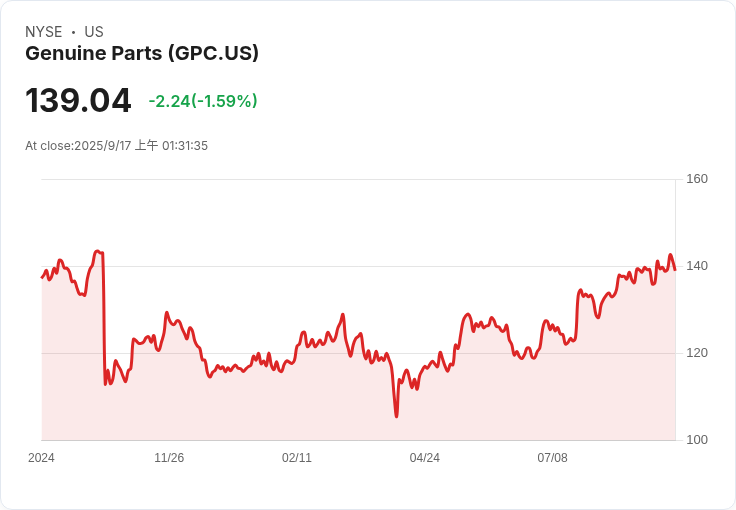Click the US market label
This screenshot has height=510, width=736.
tap(94, 32)
